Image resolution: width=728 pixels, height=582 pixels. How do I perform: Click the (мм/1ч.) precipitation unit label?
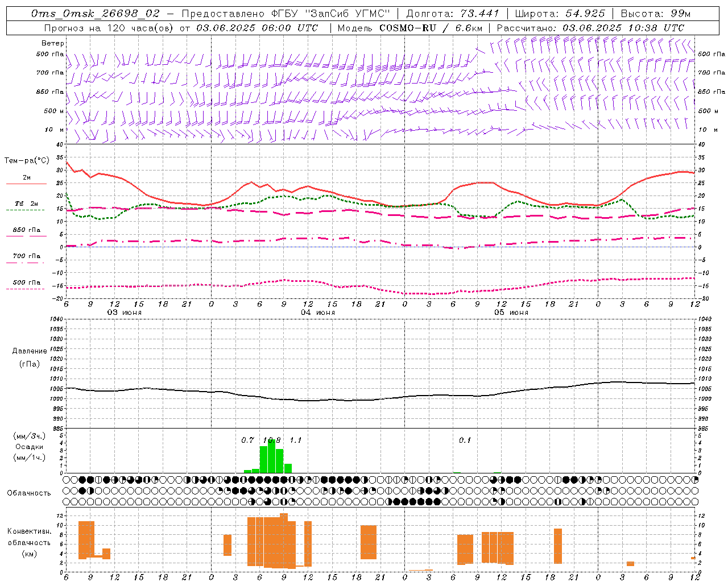pos(29,458)
